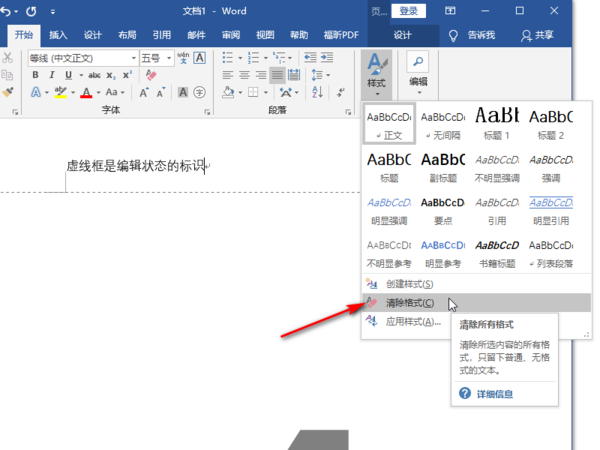Switch to the 引用 ribbon tab
Image resolution: width=600 pixels, height=450 pixels.
(x=161, y=35)
